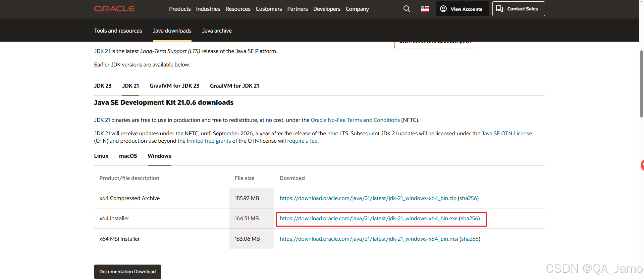Viewport: 644px width, 279px height.
Task: Open sha256 link for the exe installer
Action: coord(469,218)
